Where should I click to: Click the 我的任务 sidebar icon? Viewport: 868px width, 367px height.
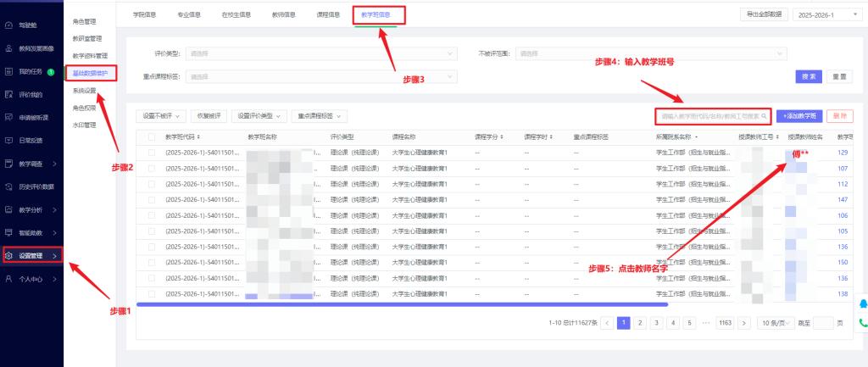(x=8, y=72)
